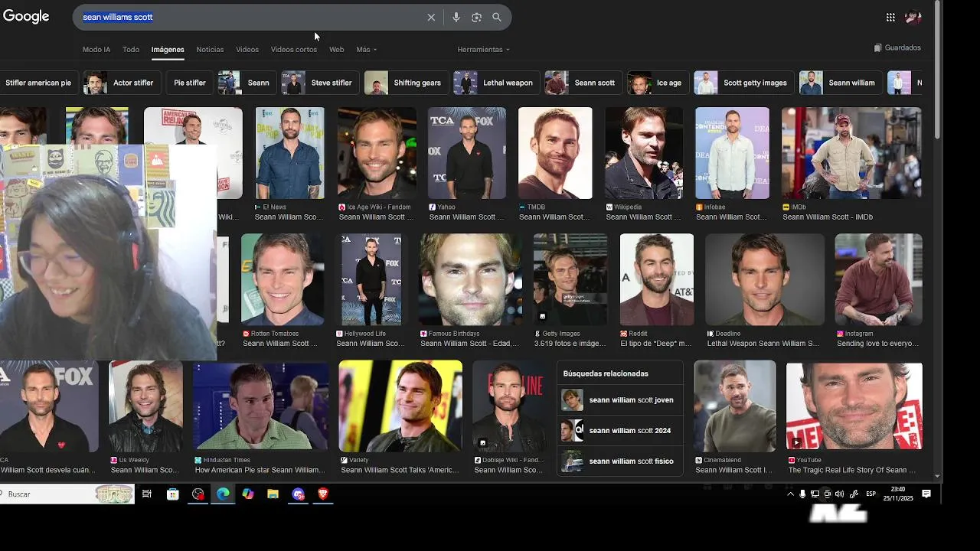The image size is (980, 551).
Task: Open the Windows notification center icon
Action: point(926,494)
